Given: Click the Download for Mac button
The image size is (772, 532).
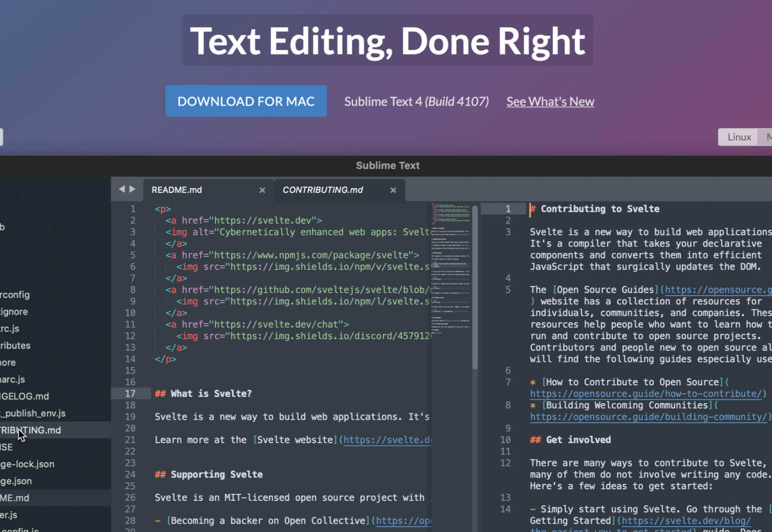Looking at the screenshot, I should click(x=246, y=101).
